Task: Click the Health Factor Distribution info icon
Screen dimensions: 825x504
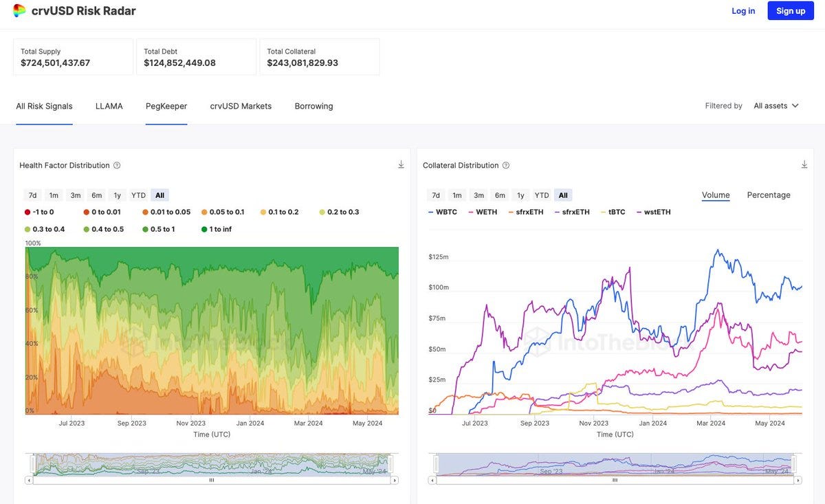Action: click(117, 166)
